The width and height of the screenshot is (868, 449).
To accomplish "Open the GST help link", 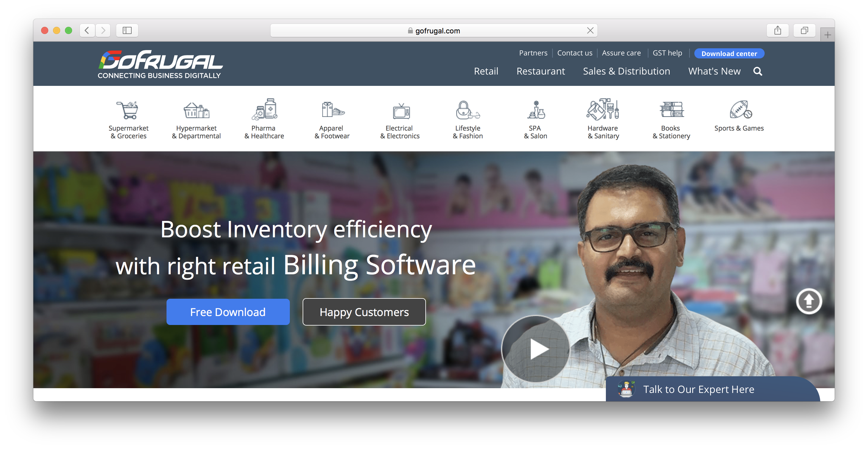I will tap(667, 53).
